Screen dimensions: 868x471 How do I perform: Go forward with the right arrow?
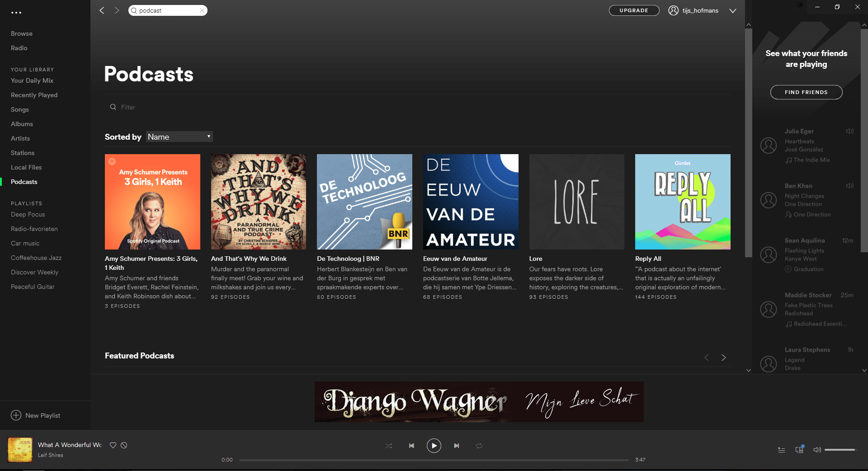[x=117, y=10]
